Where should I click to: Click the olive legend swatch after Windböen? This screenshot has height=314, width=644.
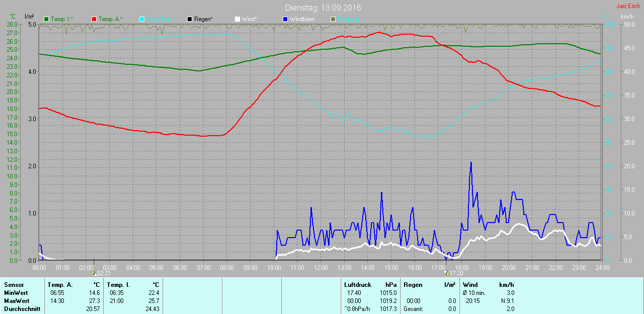click(x=333, y=19)
